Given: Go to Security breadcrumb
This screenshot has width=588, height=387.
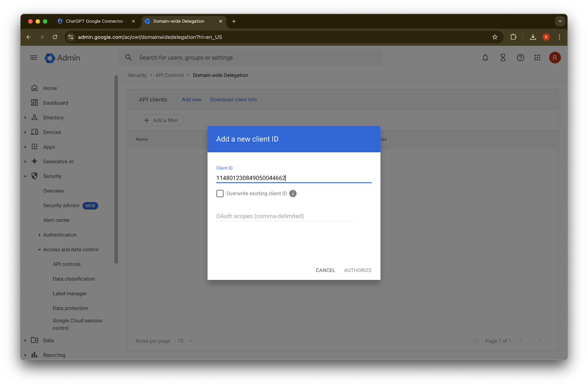Looking at the screenshot, I should pyautogui.click(x=137, y=75).
